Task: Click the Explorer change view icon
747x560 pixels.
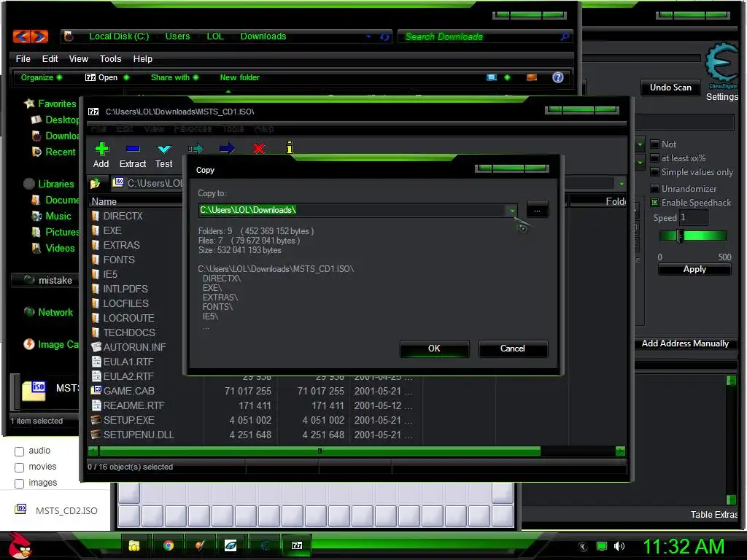Action: point(492,77)
